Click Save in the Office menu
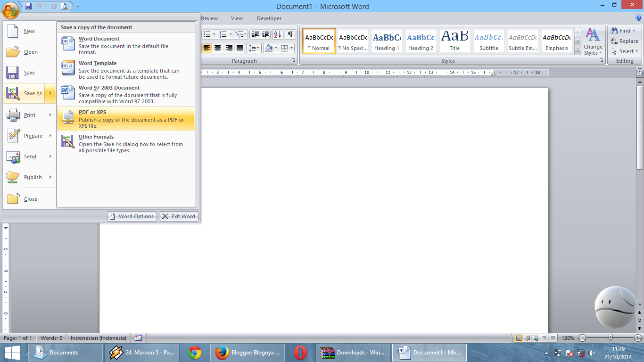This screenshot has width=644, height=362. [29, 73]
